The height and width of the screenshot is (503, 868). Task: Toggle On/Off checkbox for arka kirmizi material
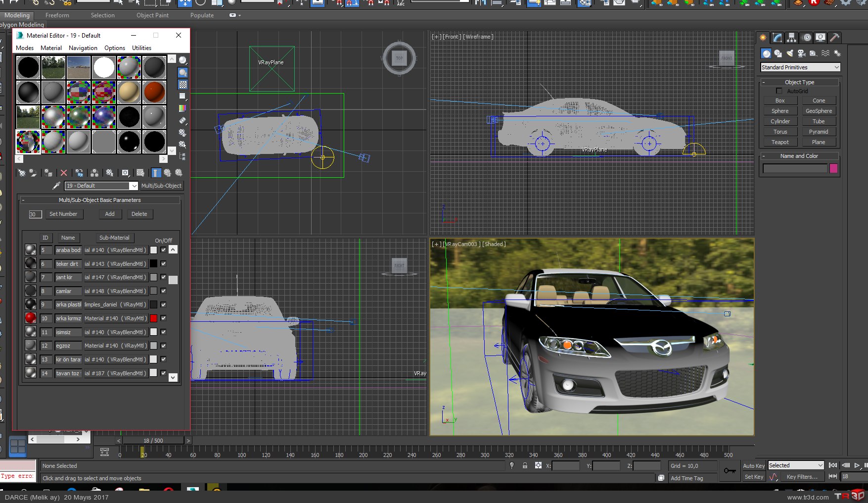click(x=163, y=318)
